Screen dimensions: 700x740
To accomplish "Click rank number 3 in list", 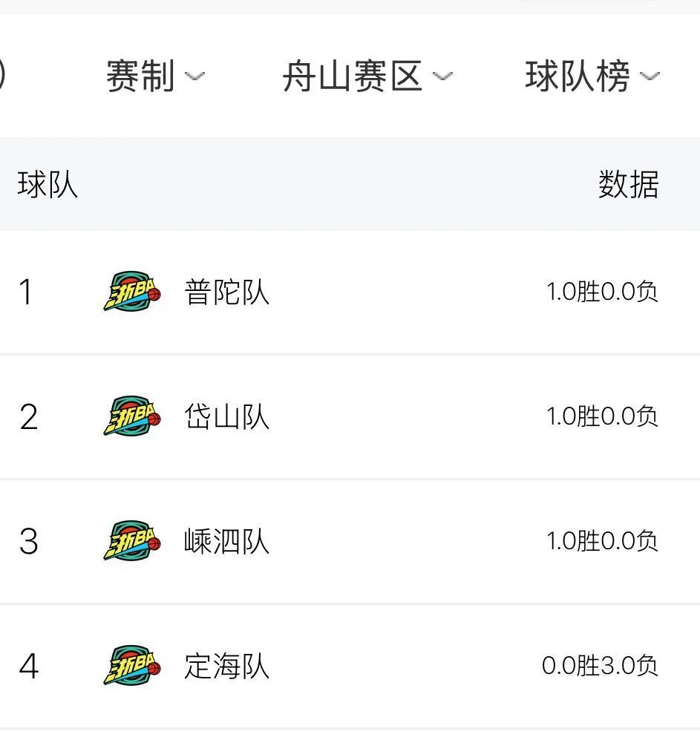I will point(29,541).
